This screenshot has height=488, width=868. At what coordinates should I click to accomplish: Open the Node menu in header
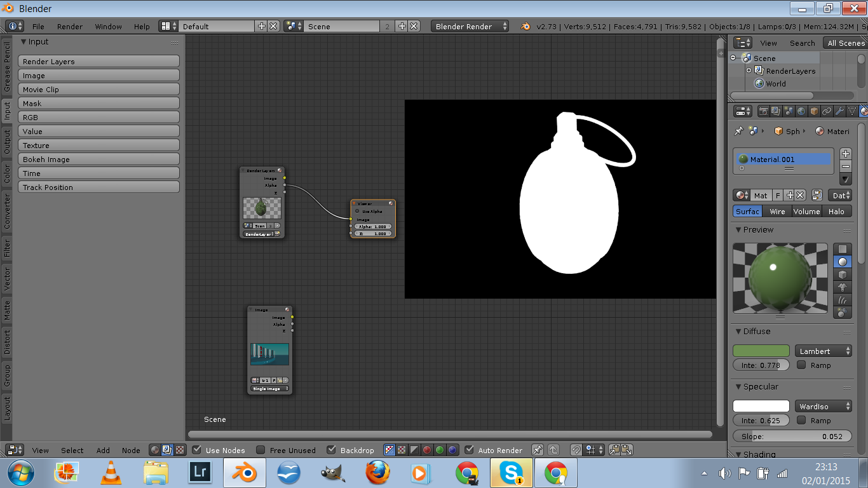pyautogui.click(x=131, y=450)
